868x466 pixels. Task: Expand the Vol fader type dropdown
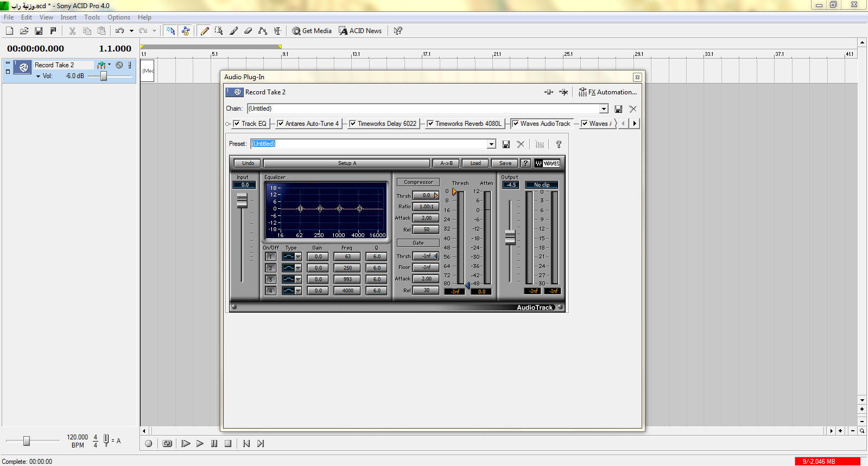click(38, 76)
